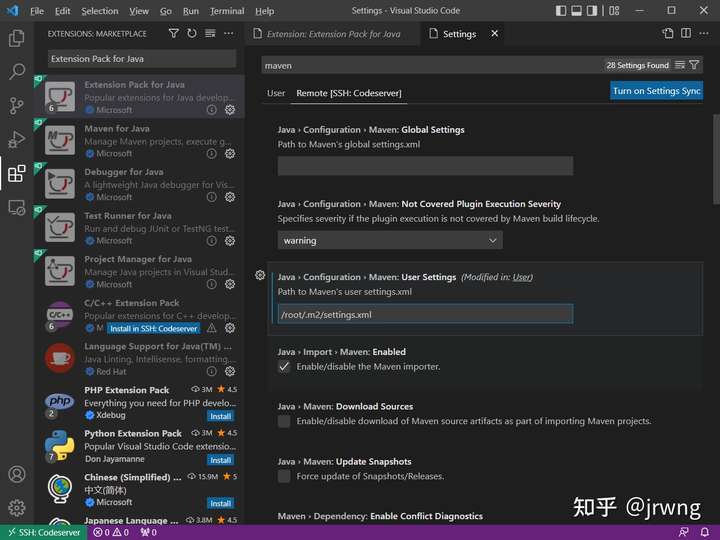Open manage gear for Debugger for Java
The width and height of the screenshot is (720, 540).
click(230, 197)
